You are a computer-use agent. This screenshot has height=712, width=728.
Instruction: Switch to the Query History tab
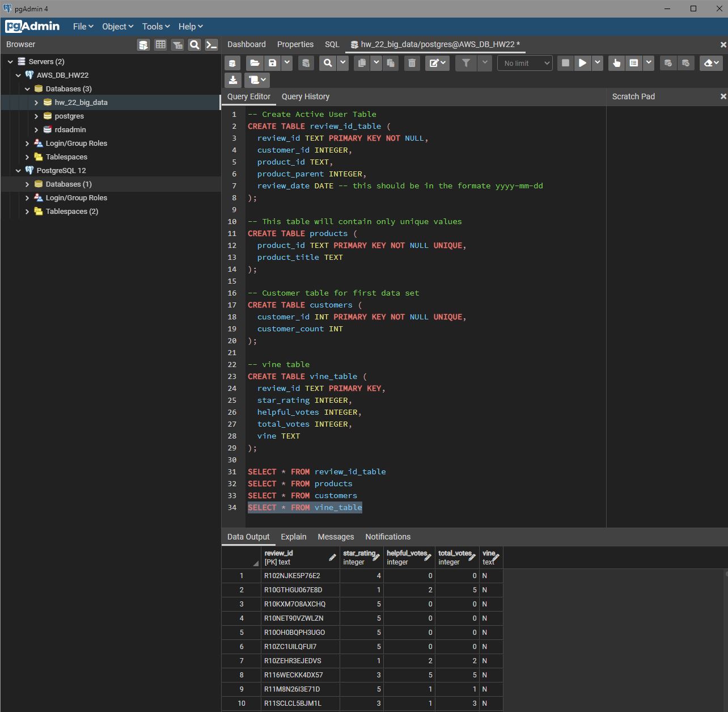(305, 96)
